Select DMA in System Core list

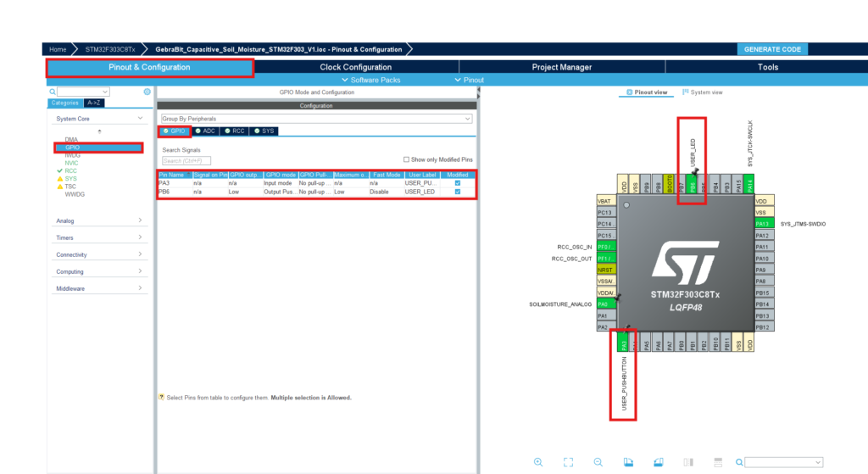(x=71, y=140)
